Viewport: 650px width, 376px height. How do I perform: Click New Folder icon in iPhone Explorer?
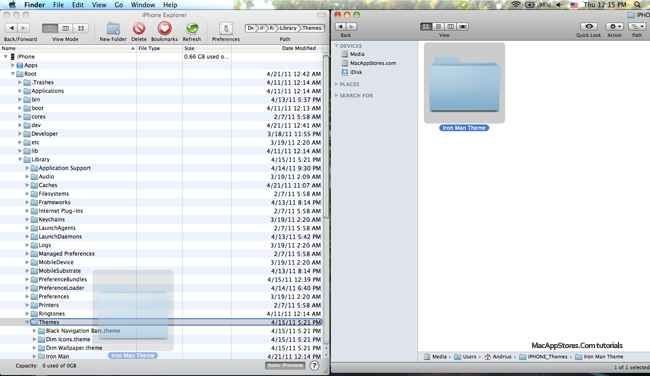(113, 29)
